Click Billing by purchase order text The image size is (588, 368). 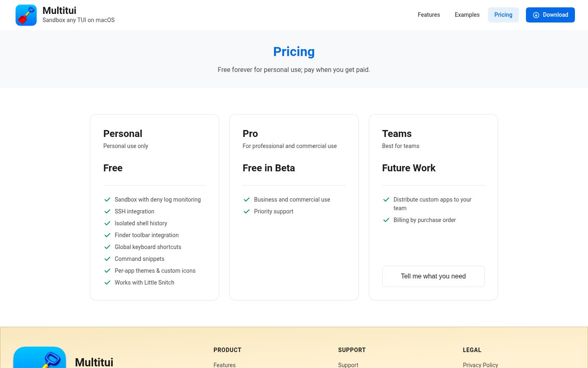(x=425, y=220)
